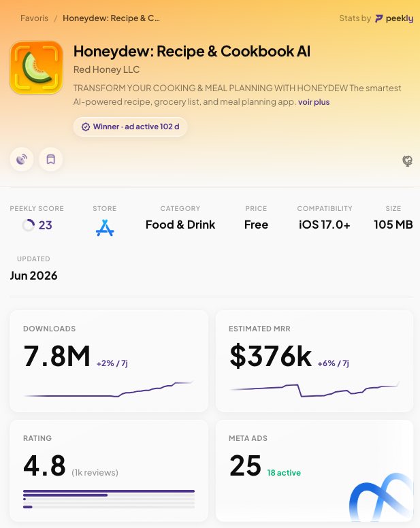Viewport: 420px width, 528px height.
Task: Click the verified check icon in Winner badge
Action: [86, 127]
